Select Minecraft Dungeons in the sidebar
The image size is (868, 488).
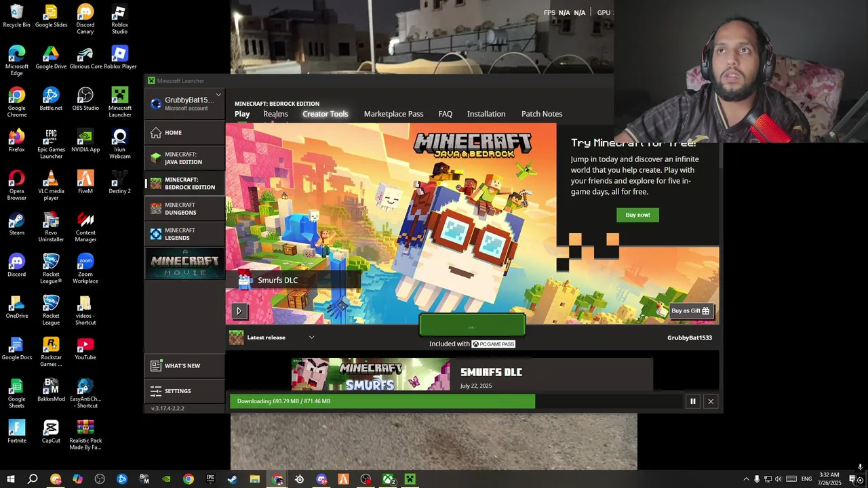click(184, 209)
